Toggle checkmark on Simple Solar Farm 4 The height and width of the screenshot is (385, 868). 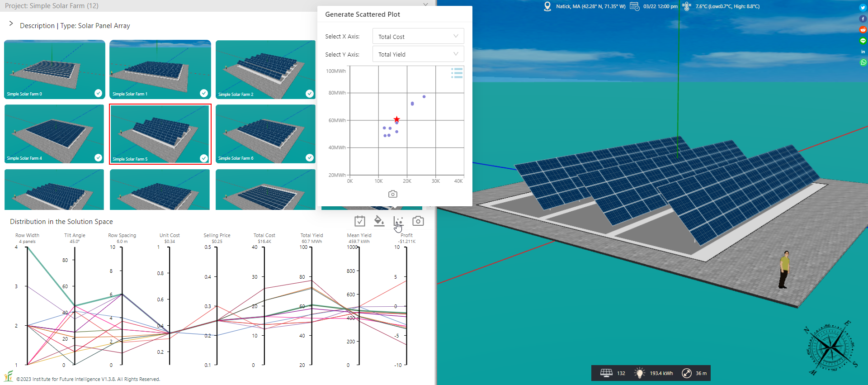point(98,157)
